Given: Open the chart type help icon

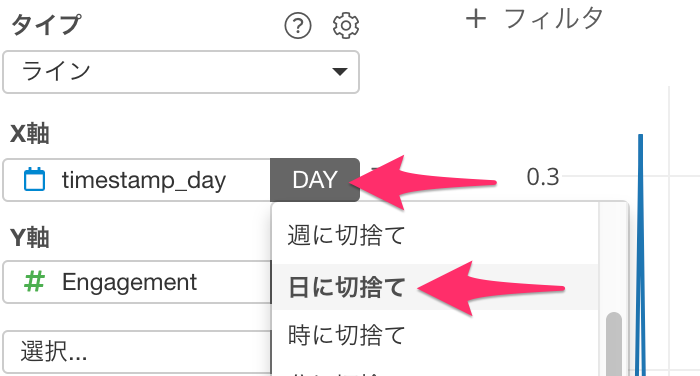Looking at the screenshot, I should pos(298,26).
